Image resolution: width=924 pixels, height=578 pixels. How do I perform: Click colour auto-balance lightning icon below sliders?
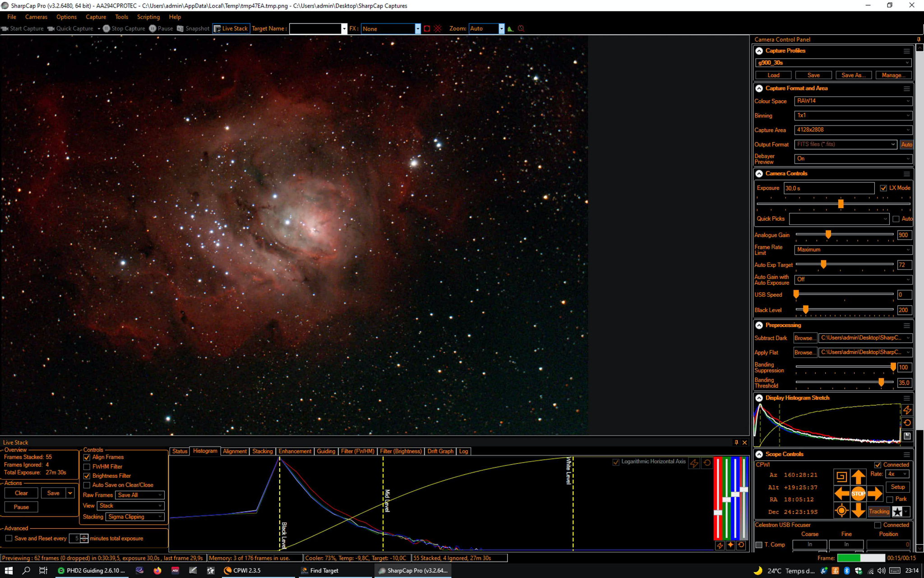pos(720,545)
